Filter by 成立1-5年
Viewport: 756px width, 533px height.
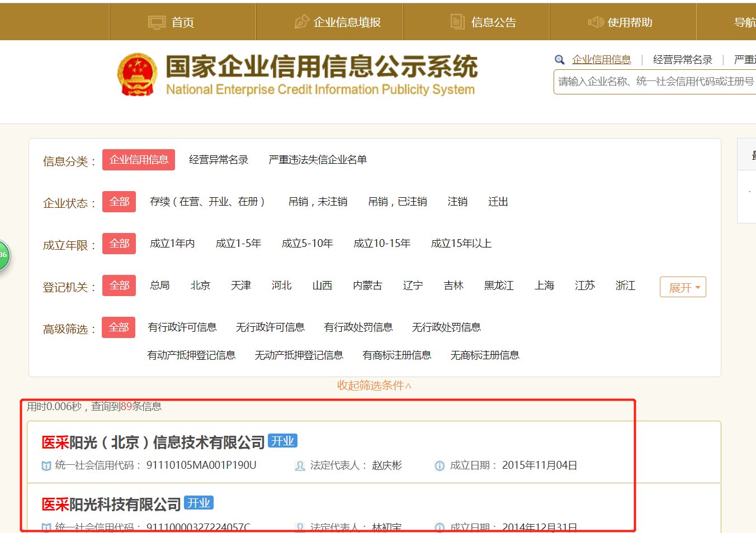(x=238, y=244)
